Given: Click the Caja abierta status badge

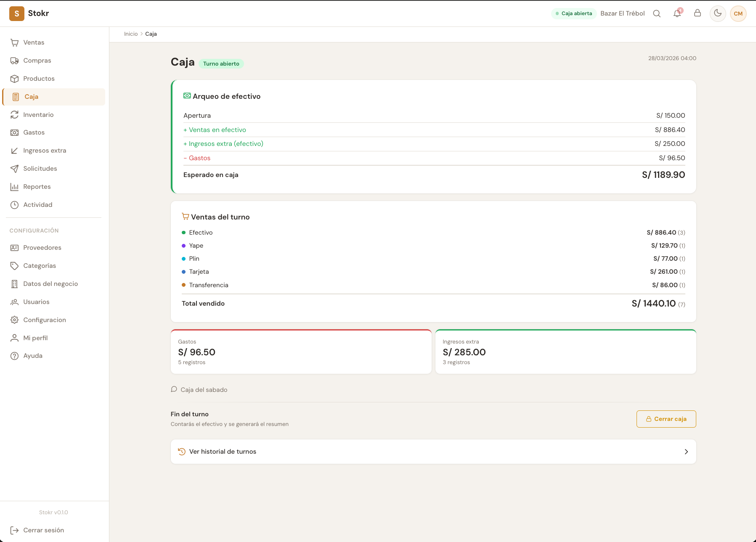Looking at the screenshot, I should tap(574, 13).
